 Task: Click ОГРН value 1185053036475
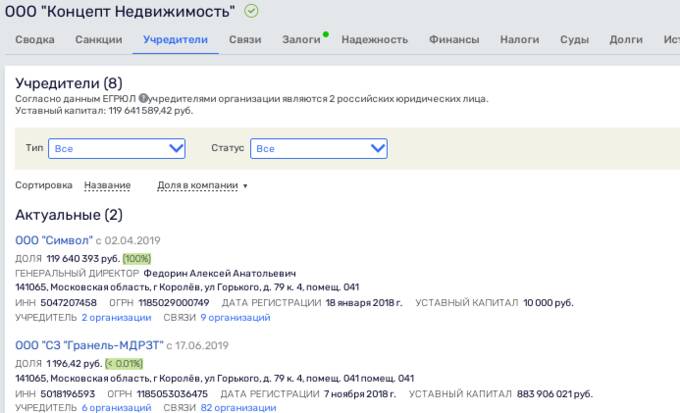(x=173, y=394)
